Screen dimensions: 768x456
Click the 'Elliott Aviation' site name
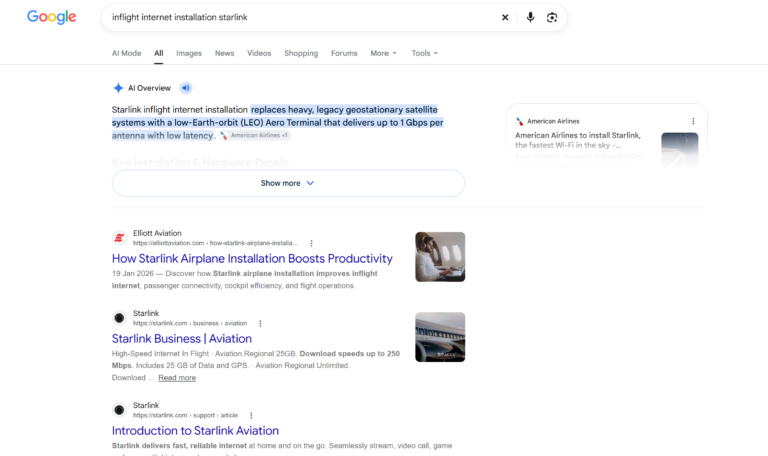pos(157,233)
